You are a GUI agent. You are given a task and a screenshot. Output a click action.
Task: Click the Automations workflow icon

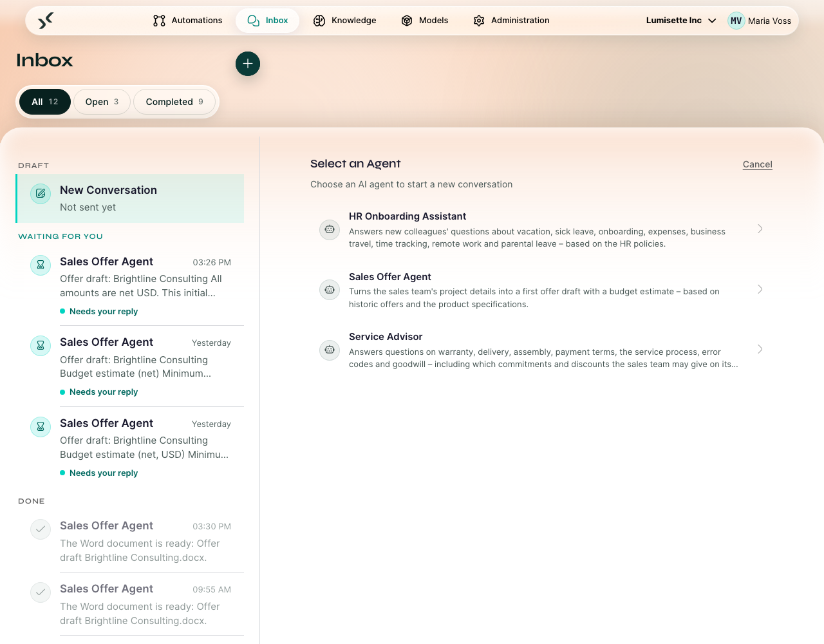point(159,21)
